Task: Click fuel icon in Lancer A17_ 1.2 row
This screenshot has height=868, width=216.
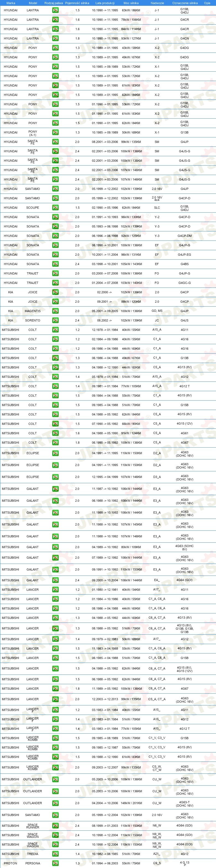Action: (56, 590)
